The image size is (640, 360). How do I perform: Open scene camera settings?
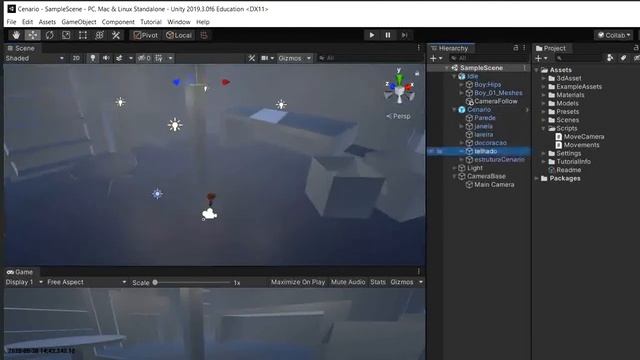click(265, 58)
